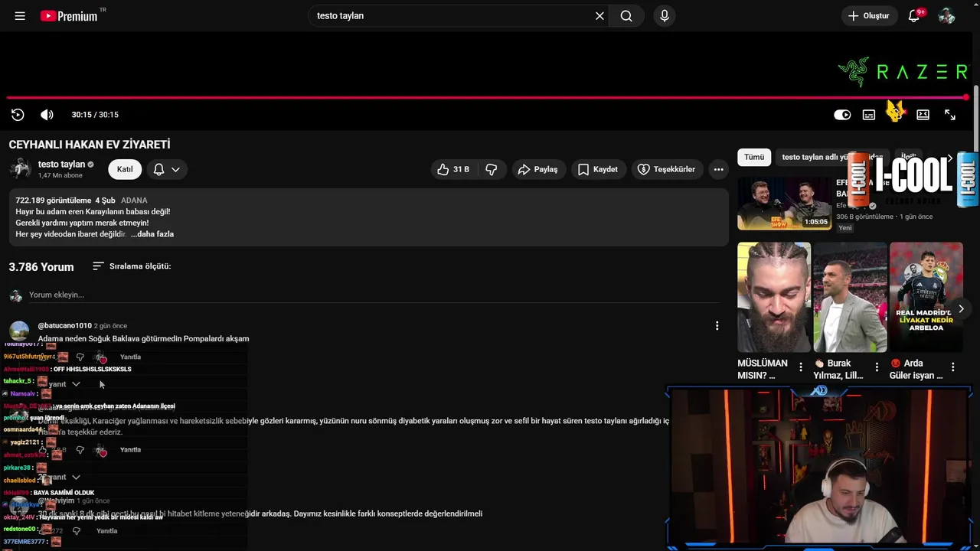
Task: Open the Real Madrid Arbeloa short
Action: click(x=926, y=298)
